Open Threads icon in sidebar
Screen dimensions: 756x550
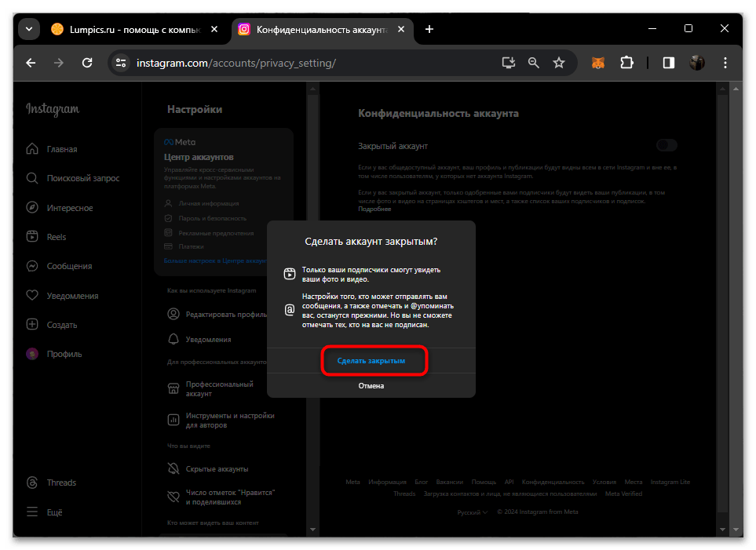pyautogui.click(x=32, y=483)
